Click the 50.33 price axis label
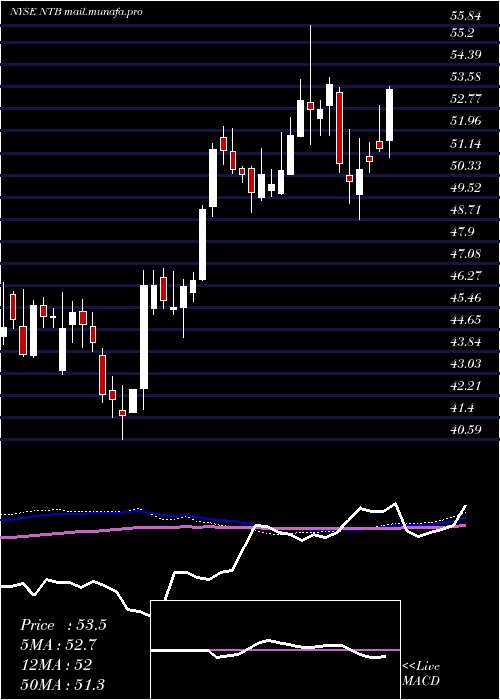Image resolution: width=500 pixels, height=700 pixels. pos(466,166)
